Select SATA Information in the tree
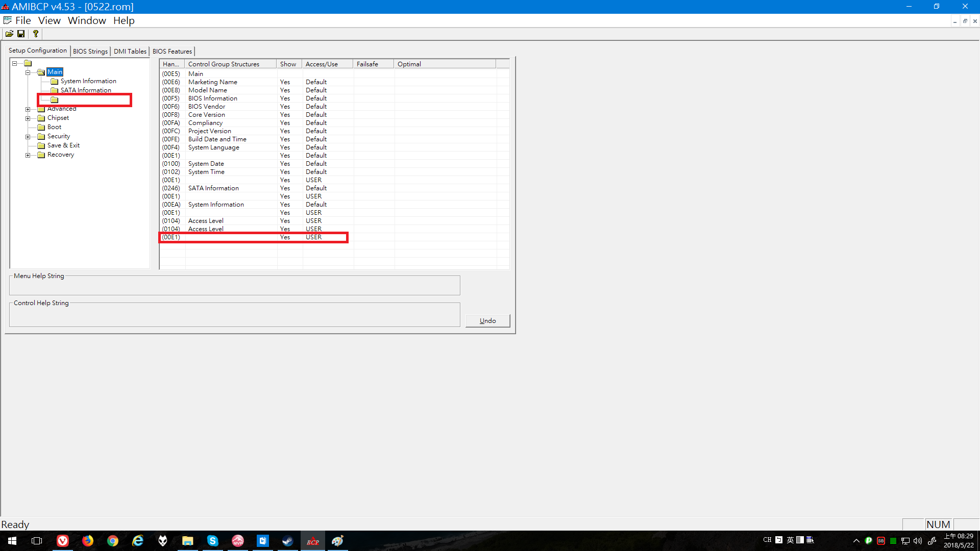The image size is (980, 551). pos(86,90)
